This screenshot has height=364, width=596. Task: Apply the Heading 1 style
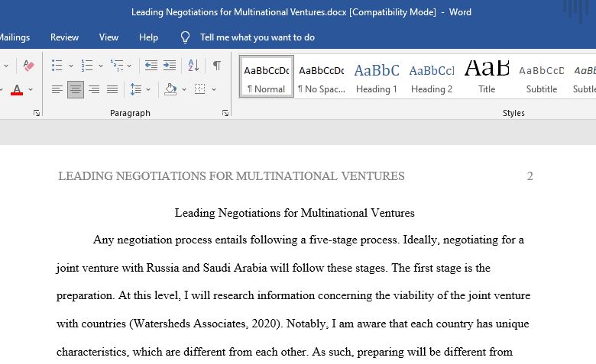tap(377, 76)
